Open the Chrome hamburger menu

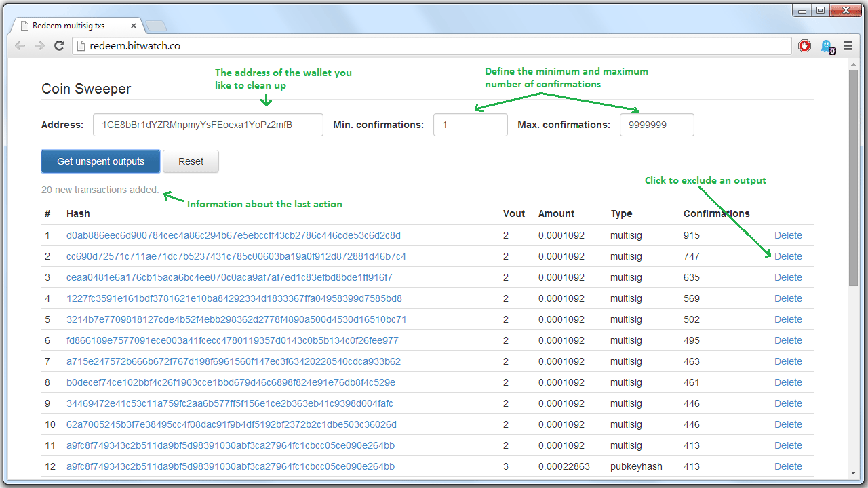point(848,46)
